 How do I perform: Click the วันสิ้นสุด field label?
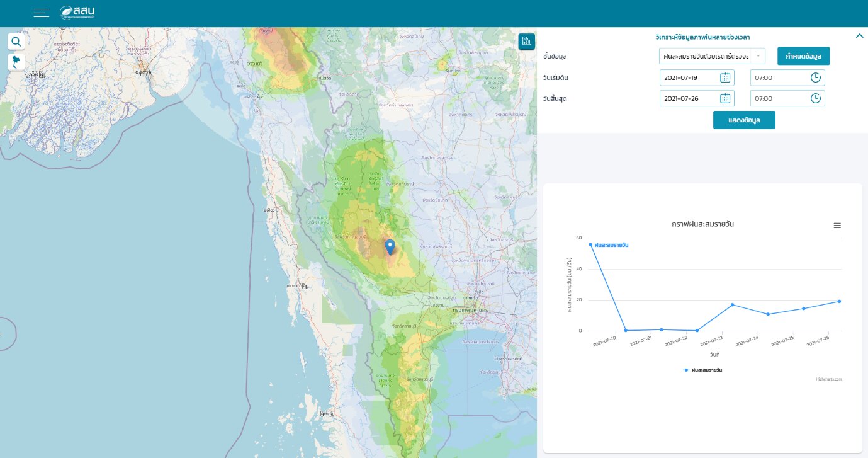tap(556, 99)
